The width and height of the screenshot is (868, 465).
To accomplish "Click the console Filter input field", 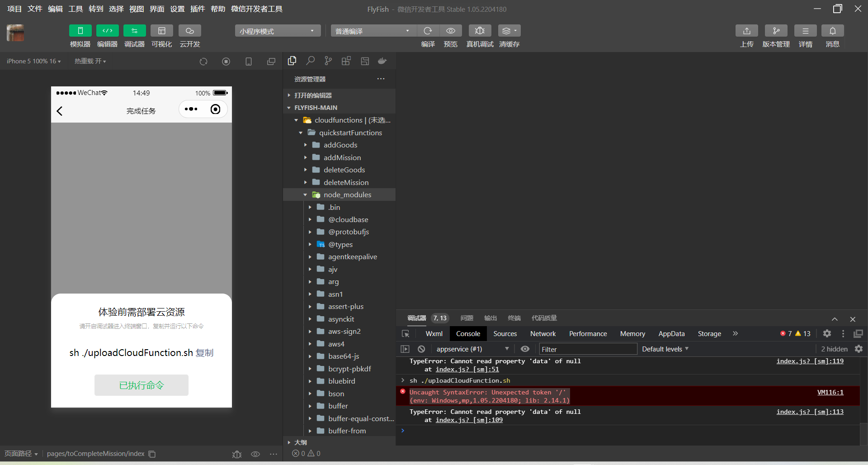I will pos(588,349).
